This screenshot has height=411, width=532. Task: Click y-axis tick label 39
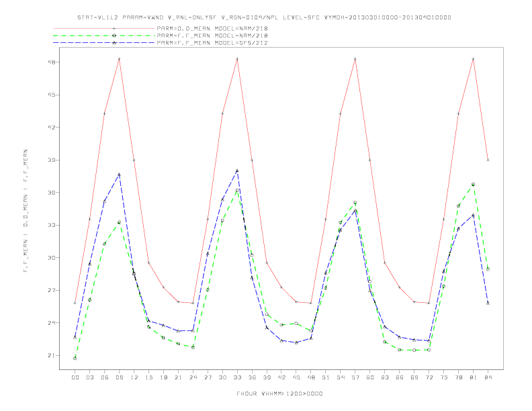pos(52,160)
